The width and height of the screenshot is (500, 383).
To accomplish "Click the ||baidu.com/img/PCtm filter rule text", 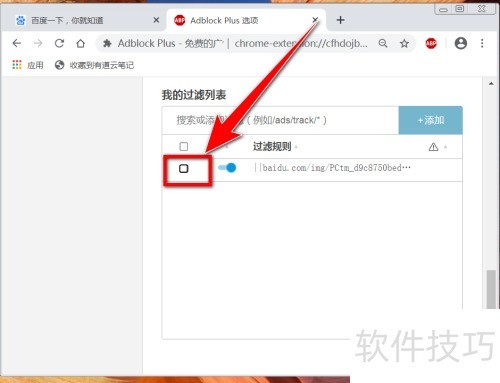I will click(332, 168).
